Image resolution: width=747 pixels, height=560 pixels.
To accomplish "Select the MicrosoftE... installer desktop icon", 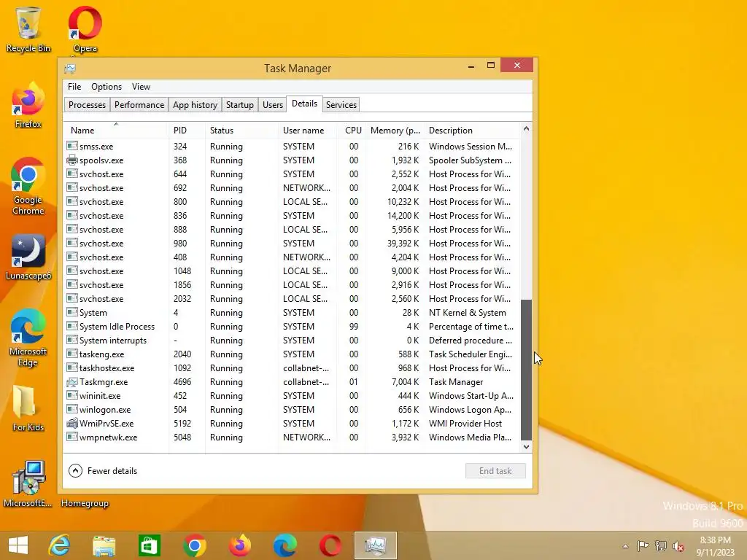I will click(28, 484).
